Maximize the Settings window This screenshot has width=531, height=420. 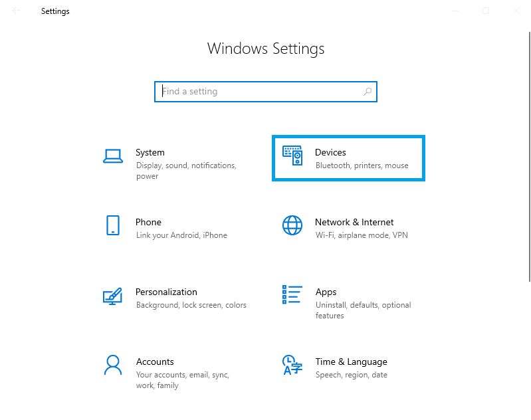[x=486, y=11]
